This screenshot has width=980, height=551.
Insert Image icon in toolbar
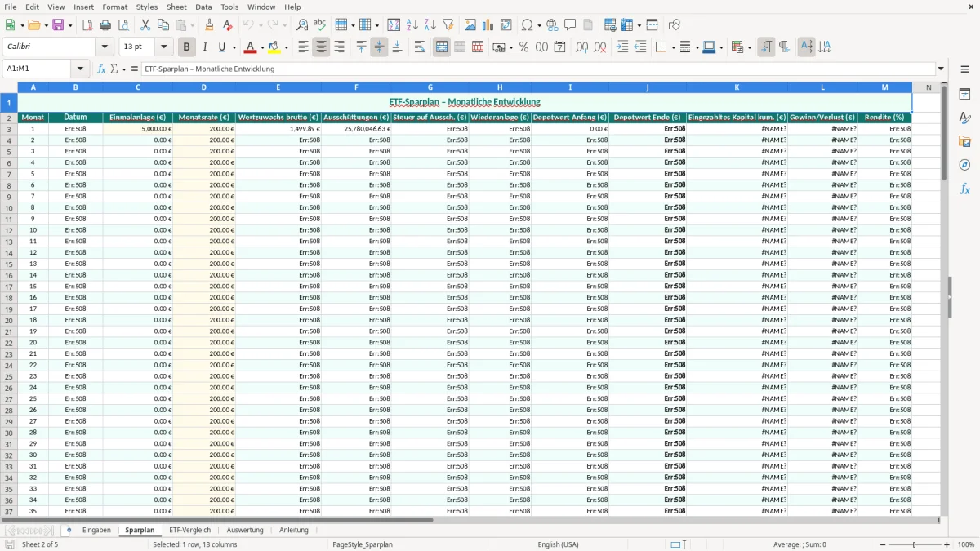[470, 25]
